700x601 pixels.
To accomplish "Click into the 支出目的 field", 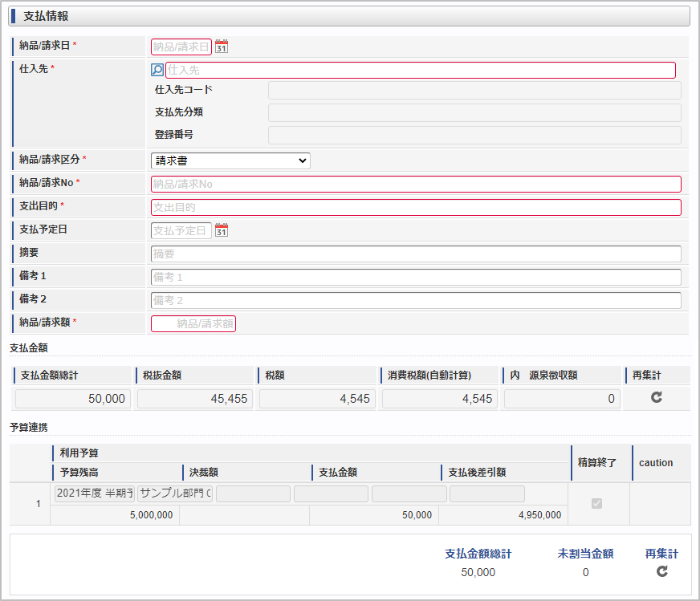I will click(416, 208).
